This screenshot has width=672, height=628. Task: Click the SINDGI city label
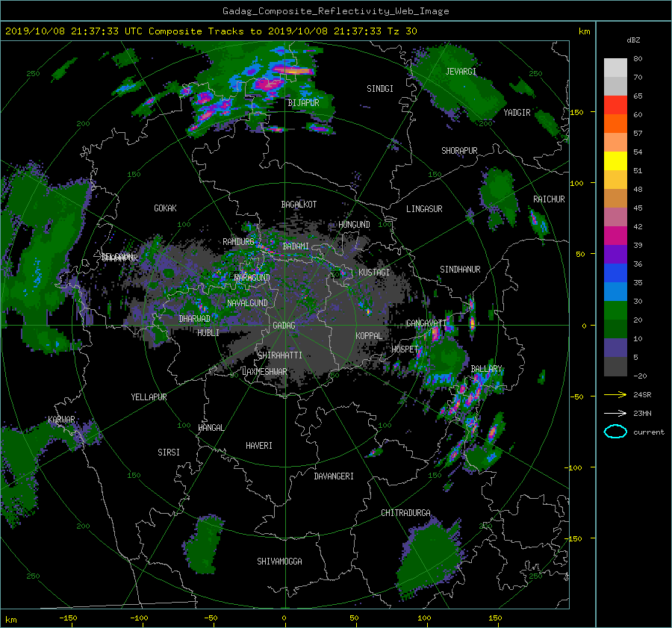(x=380, y=89)
